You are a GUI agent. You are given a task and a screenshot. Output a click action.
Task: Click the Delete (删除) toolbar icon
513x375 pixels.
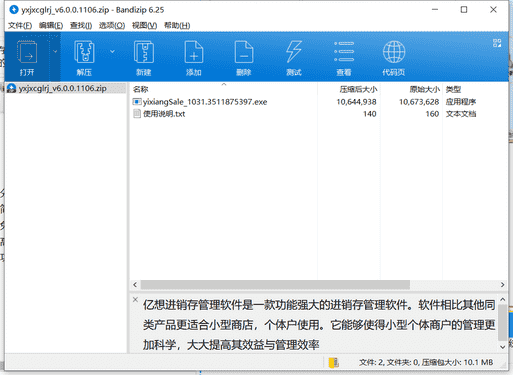point(244,52)
